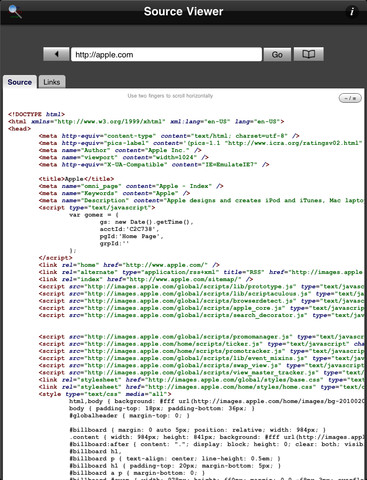Select the Source tab

pos(20,82)
